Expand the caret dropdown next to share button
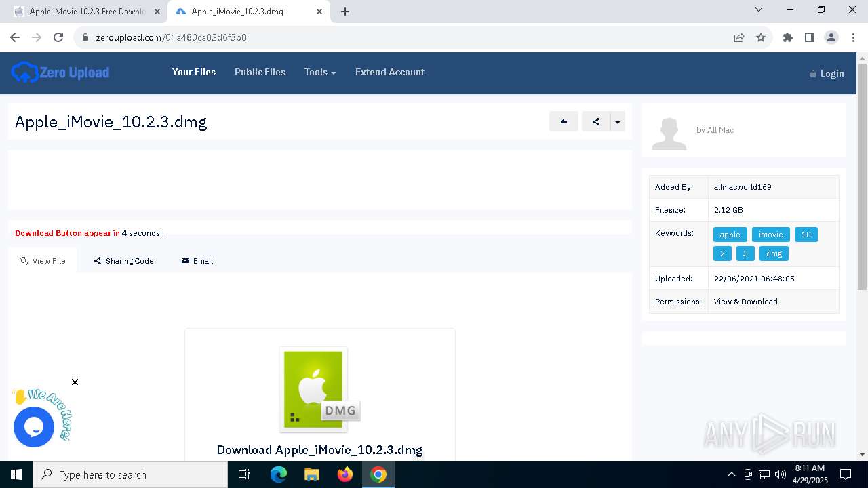Screen dimensions: 868x488 618,121
